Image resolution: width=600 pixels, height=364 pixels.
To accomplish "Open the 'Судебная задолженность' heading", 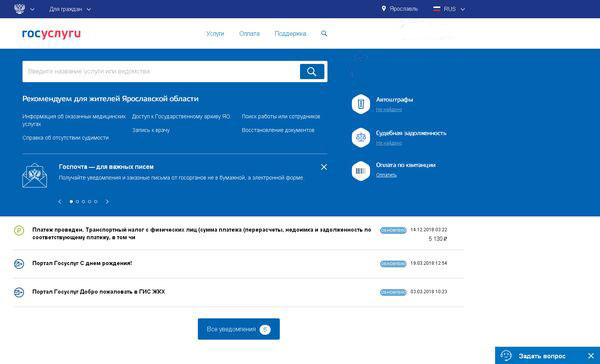I will [x=411, y=133].
